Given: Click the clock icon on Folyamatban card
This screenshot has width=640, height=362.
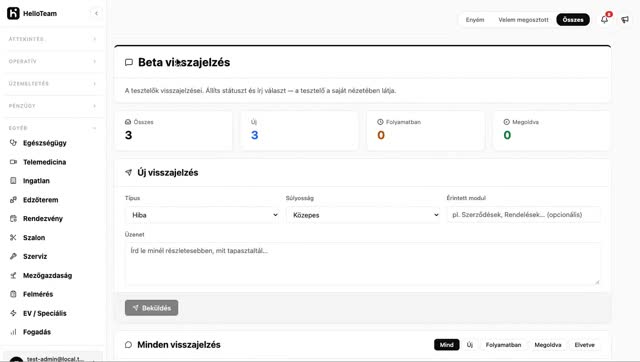Looking at the screenshot, I should click(380, 122).
